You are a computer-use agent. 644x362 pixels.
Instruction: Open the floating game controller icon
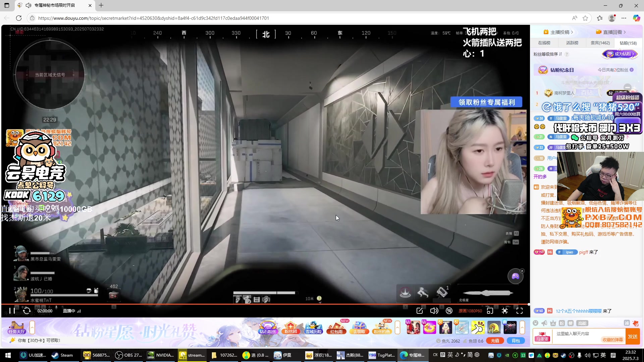(x=515, y=277)
